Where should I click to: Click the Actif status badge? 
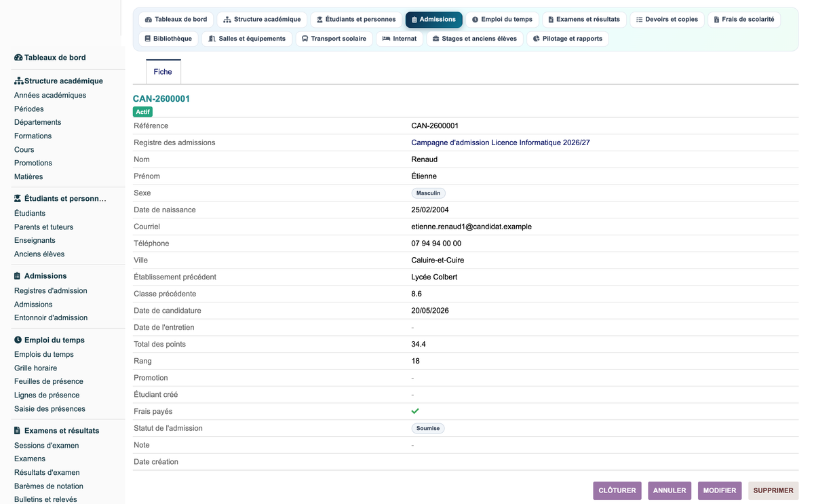tap(142, 112)
